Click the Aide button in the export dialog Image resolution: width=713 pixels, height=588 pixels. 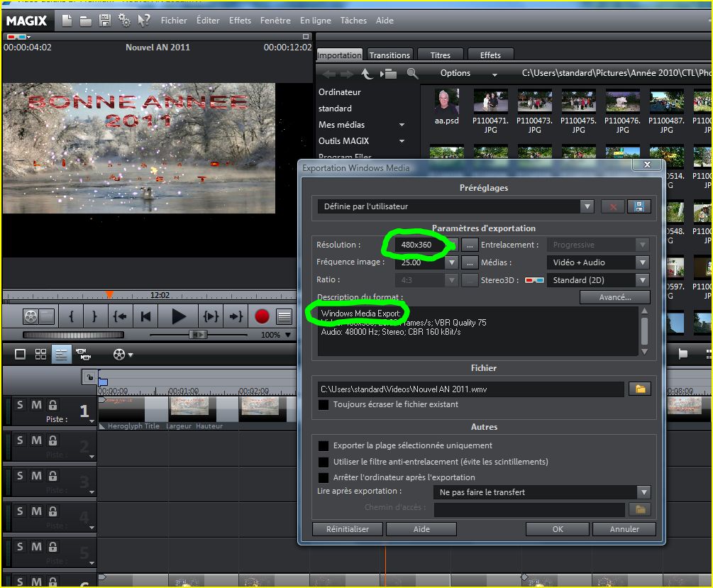click(x=421, y=529)
